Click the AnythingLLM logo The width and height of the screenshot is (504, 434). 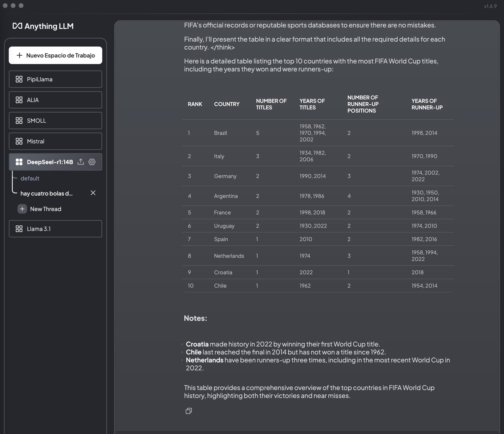coord(43,26)
